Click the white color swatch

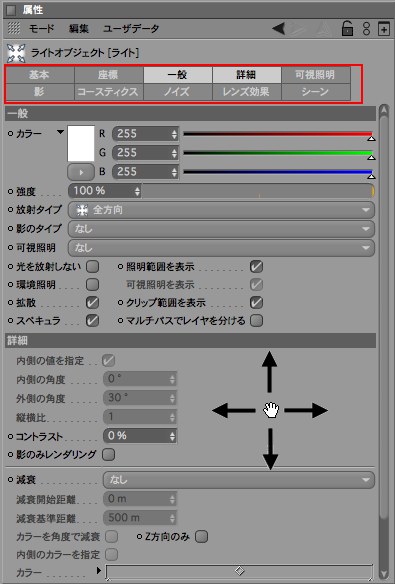click(81, 143)
